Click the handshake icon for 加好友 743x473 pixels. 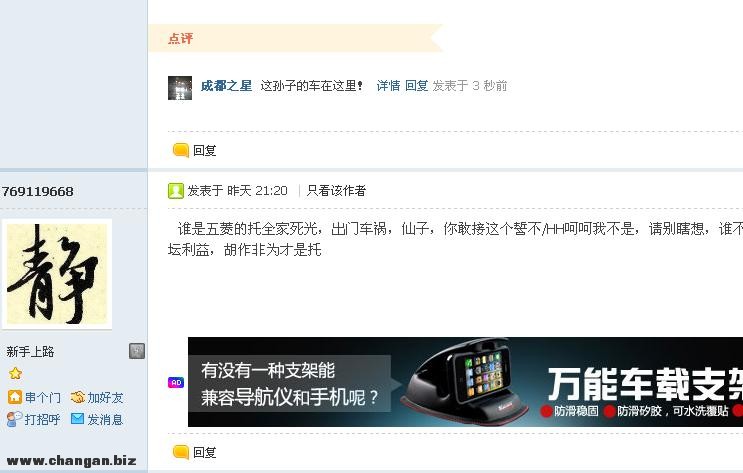[x=78, y=397]
